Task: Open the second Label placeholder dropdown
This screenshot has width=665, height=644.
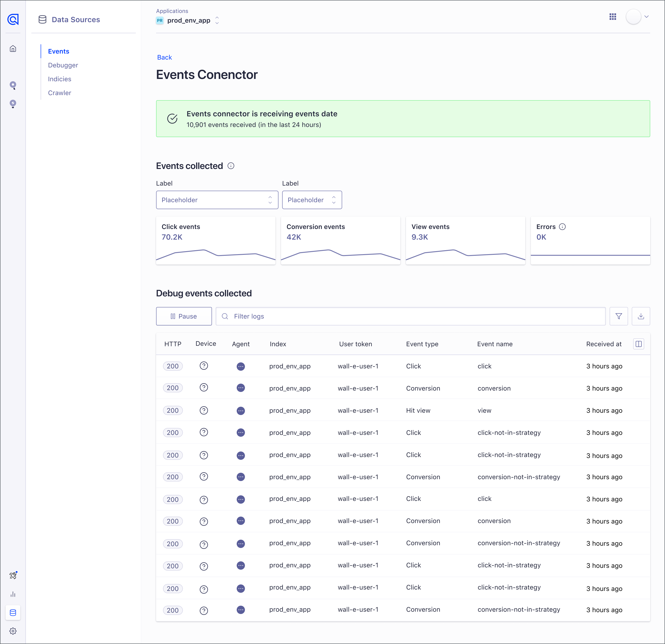Action: [311, 200]
